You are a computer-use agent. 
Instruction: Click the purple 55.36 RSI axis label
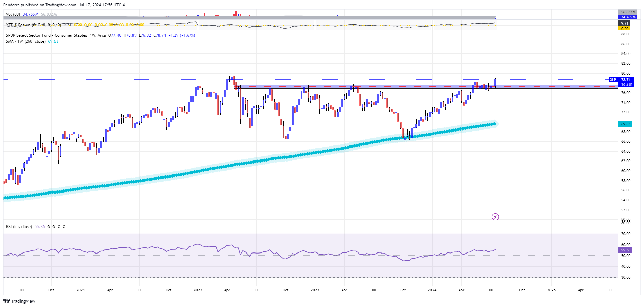625,250
